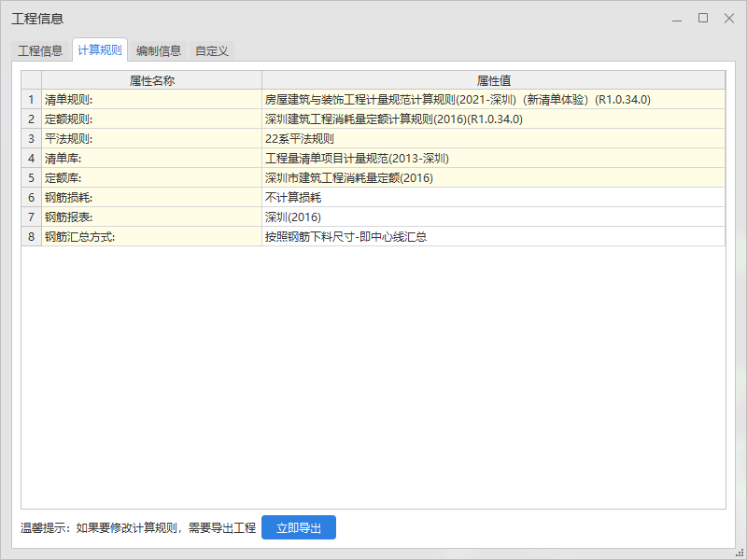Screen dimensions: 747x560
Task: Click row number 3 header
Action: tap(32, 138)
